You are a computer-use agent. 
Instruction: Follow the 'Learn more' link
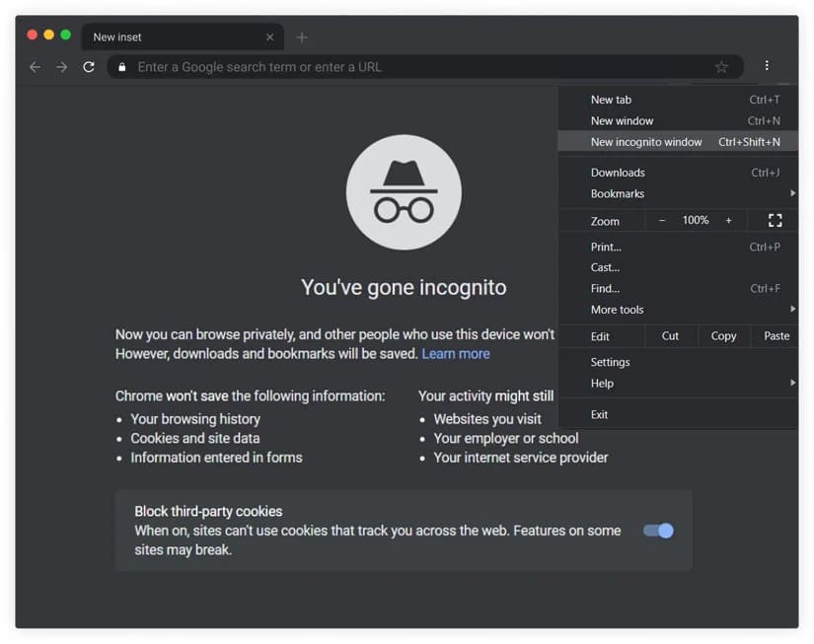tap(456, 354)
